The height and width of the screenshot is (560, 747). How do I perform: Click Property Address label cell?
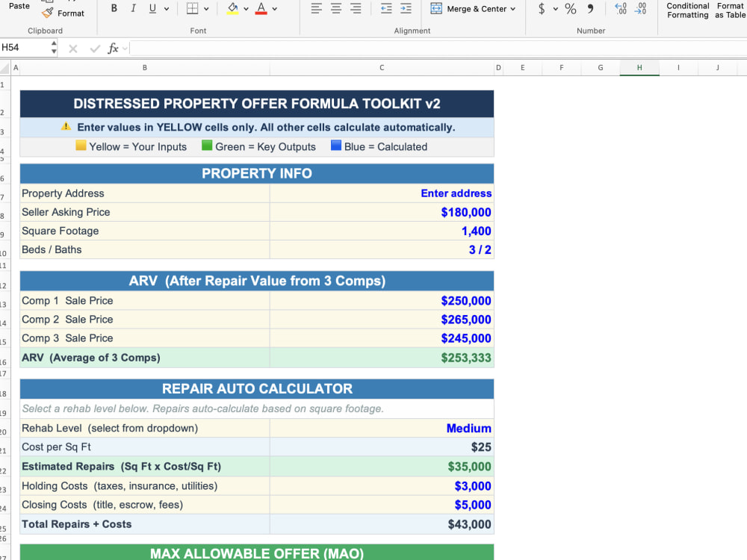(x=145, y=193)
